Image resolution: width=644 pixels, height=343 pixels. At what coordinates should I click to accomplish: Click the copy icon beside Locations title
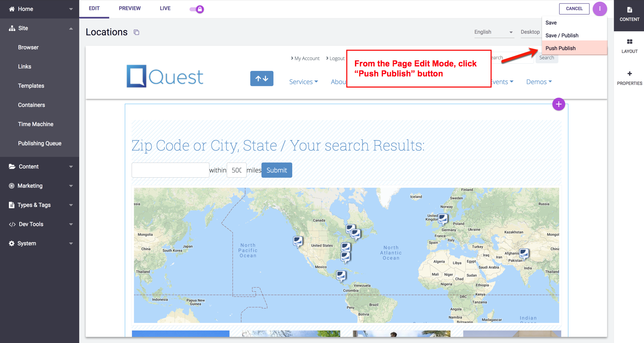136,32
